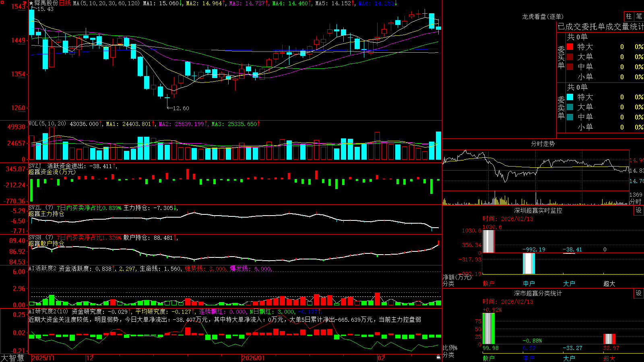Open 设 settings for 深市超赢分类统计
This screenshot has height=362, width=644.
[639, 293]
